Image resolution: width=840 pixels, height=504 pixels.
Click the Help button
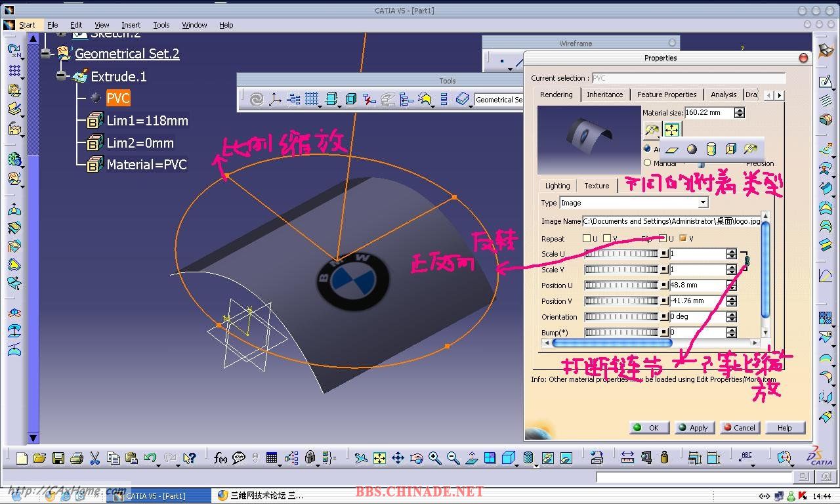pos(785,427)
